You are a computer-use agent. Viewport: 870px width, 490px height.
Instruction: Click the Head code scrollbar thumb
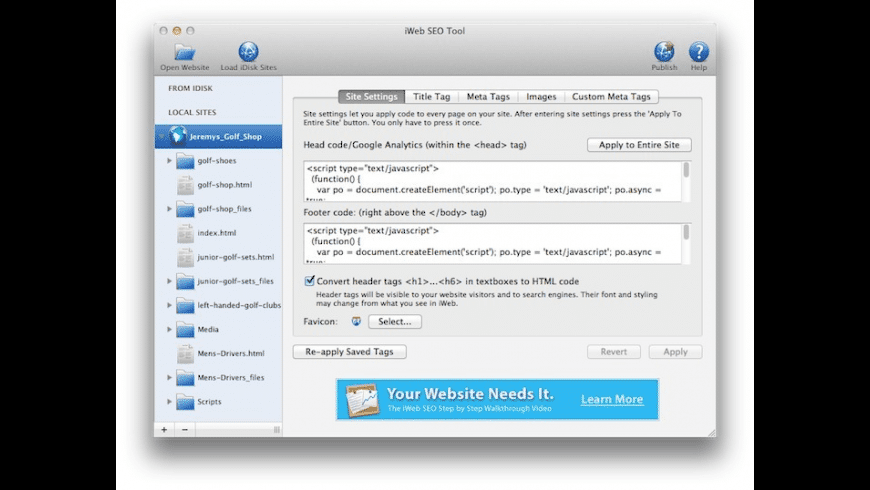point(686,170)
